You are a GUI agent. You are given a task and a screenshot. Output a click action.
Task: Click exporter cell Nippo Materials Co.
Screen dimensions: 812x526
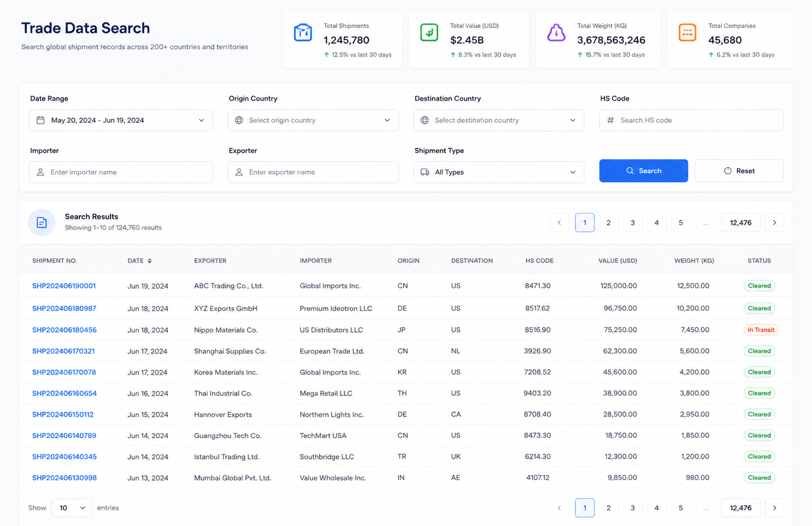click(x=225, y=330)
